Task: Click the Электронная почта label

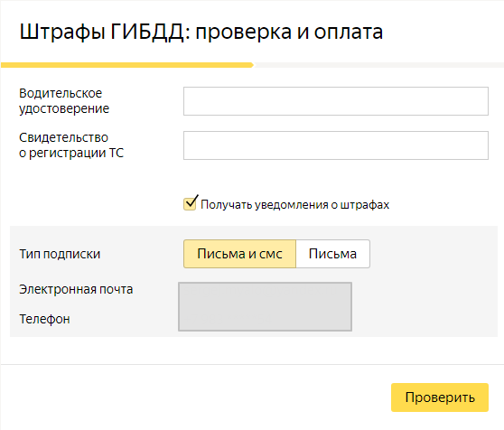Action: (76, 289)
